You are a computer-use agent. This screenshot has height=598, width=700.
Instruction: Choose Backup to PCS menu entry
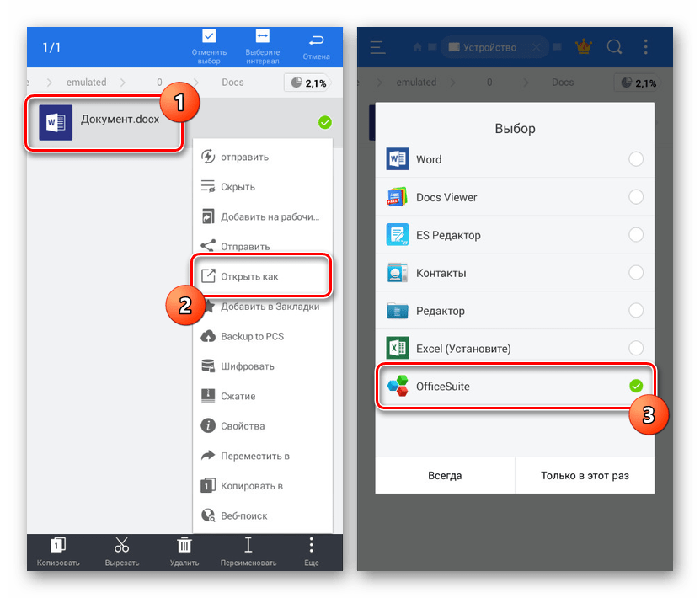tap(263, 337)
